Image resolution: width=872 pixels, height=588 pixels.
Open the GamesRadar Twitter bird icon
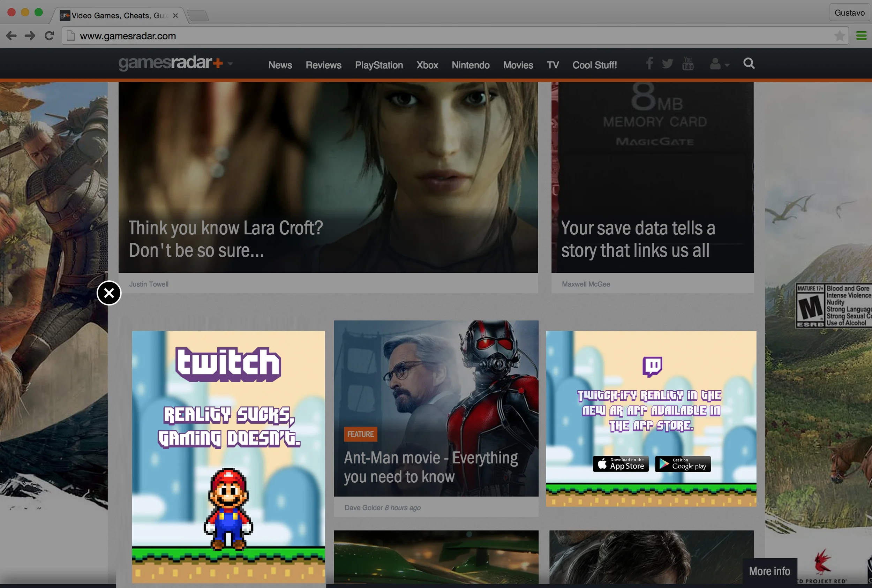pos(667,64)
